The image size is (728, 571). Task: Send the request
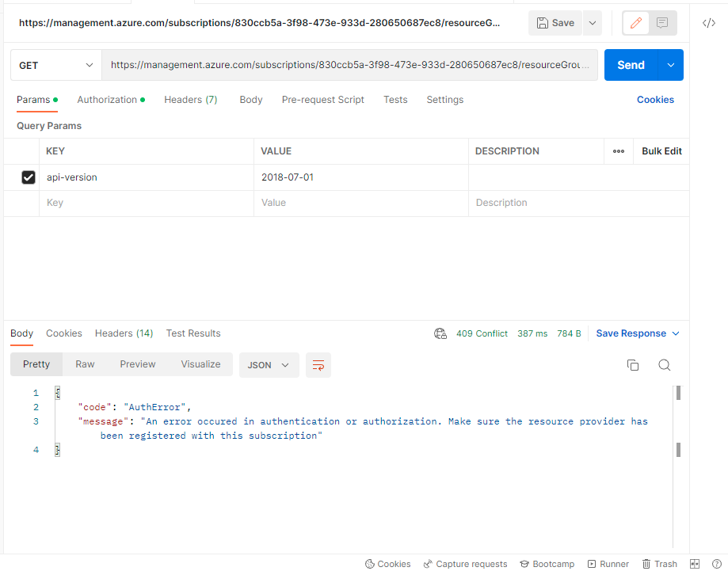pyautogui.click(x=631, y=65)
